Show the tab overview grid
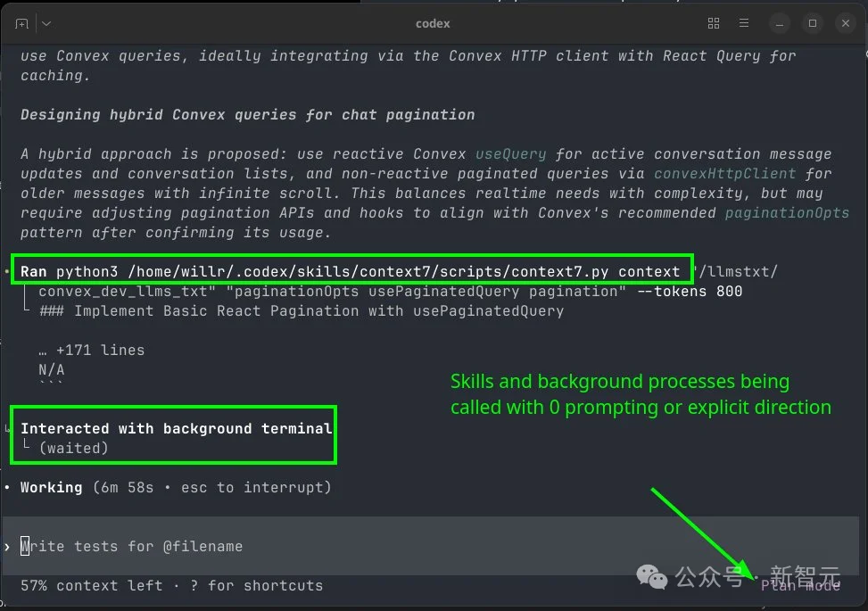 (x=714, y=24)
